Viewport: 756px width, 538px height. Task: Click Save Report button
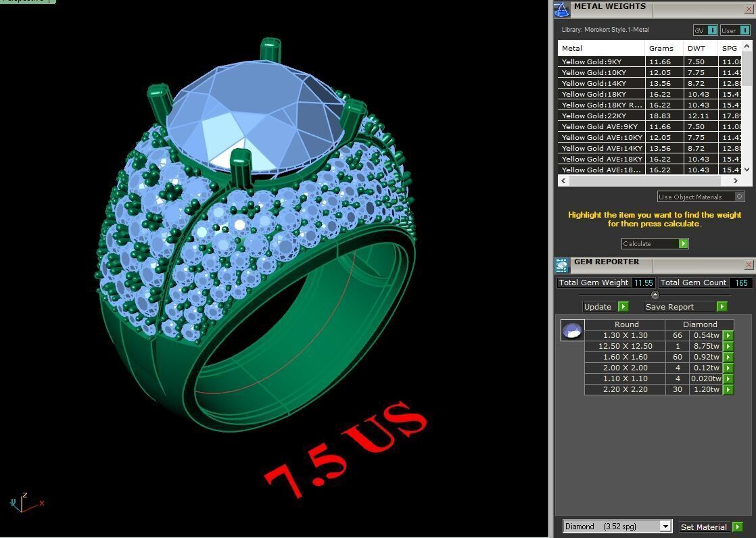coord(685,307)
